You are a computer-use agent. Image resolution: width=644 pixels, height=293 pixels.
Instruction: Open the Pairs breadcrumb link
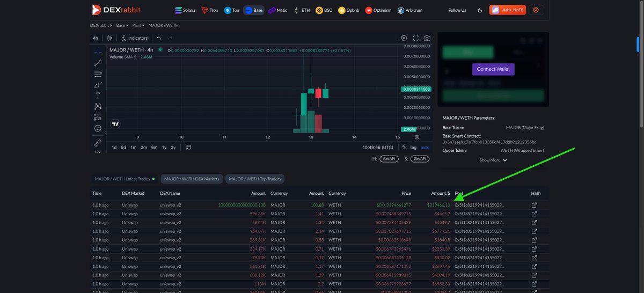137,25
